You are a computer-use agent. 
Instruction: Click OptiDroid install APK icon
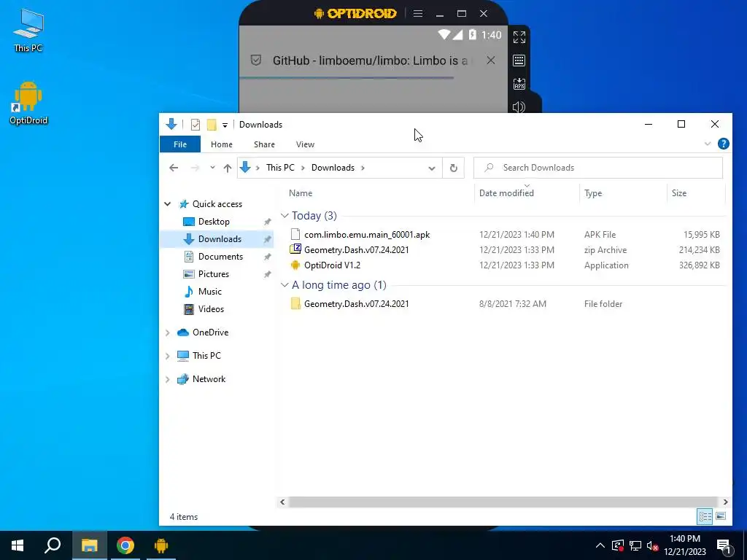point(519,84)
